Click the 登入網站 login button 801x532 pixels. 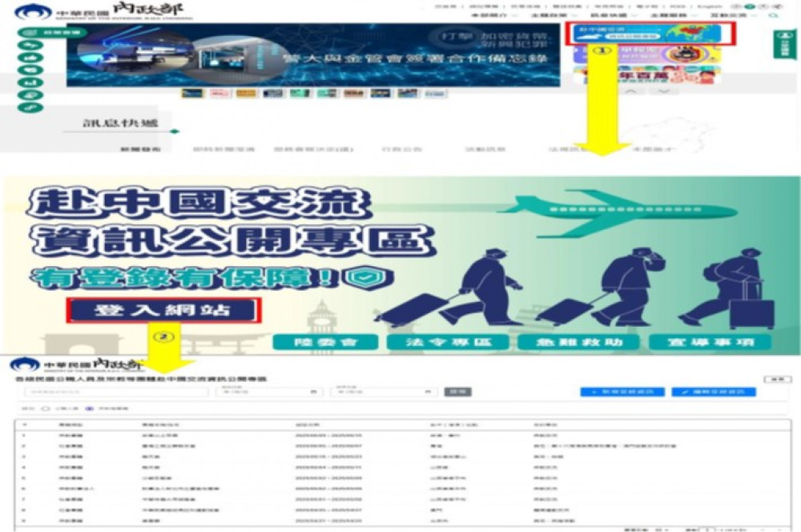click(x=164, y=309)
